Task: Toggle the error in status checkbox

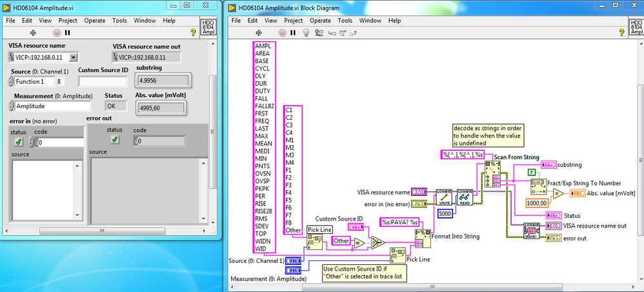Action: click(x=19, y=142)
